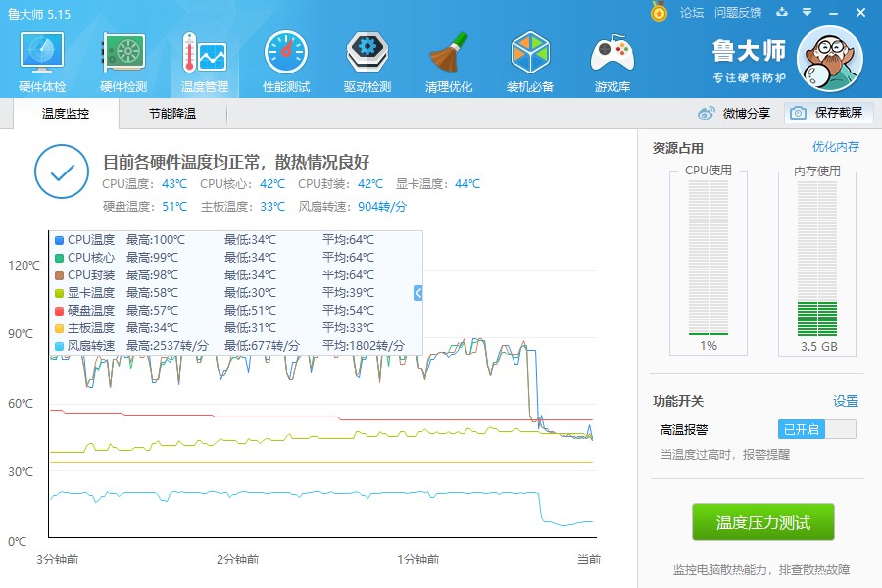882x588 pixels.
Task: Click the 最高:100℃ CPU max value
Action: pyautogui.click(x=155, y=240)
